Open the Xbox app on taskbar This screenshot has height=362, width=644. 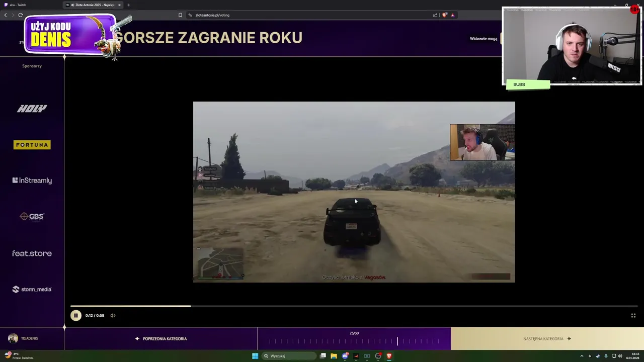point(367,356)
